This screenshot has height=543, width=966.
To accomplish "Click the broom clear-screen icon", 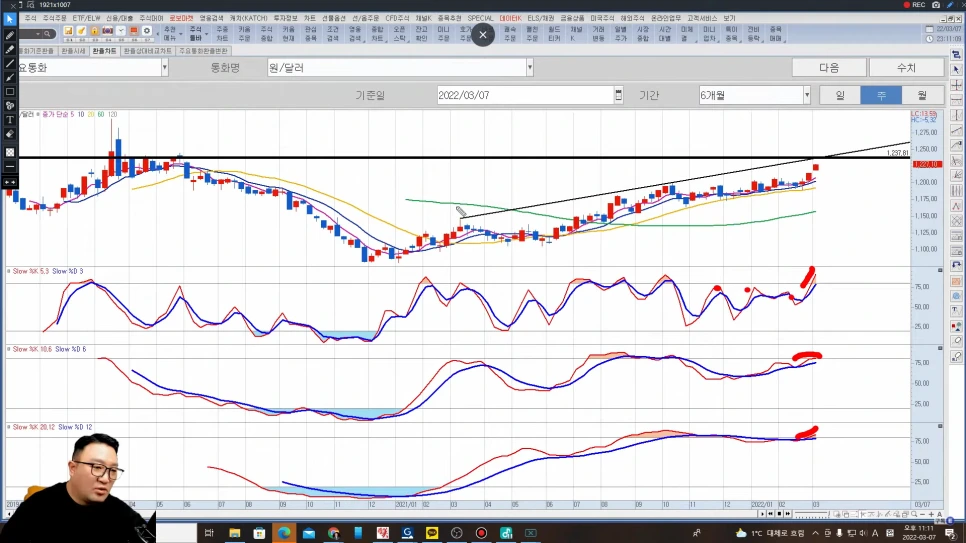I will coord(81,31).
